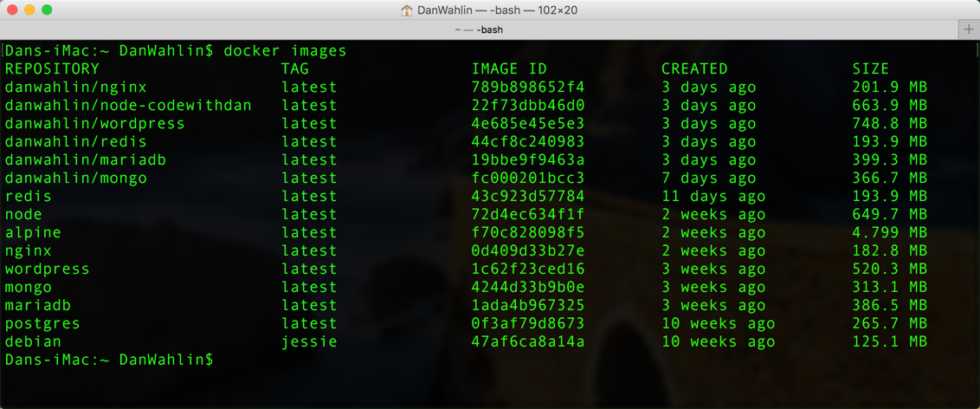The image size is (980, 409).
Task: Click the IMAGE ID column header
Action: [x=509, y=68]
